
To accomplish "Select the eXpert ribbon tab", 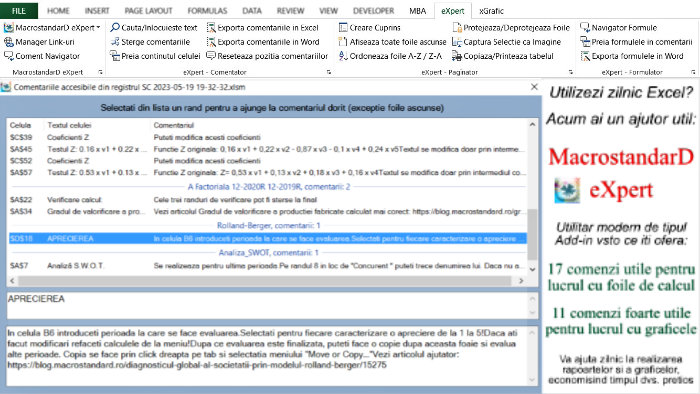I will (453, 11).
